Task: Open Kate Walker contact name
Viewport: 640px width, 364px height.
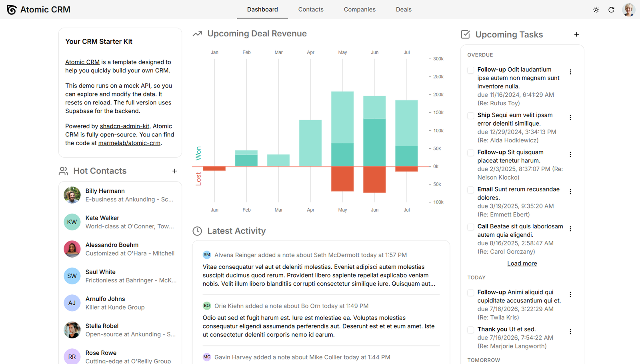Action: (x=102, y=218)
